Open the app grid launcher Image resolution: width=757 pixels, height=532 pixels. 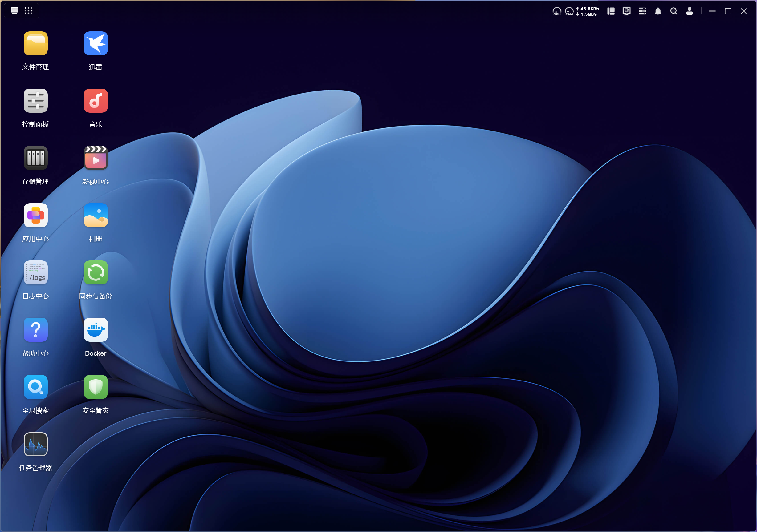29,11
